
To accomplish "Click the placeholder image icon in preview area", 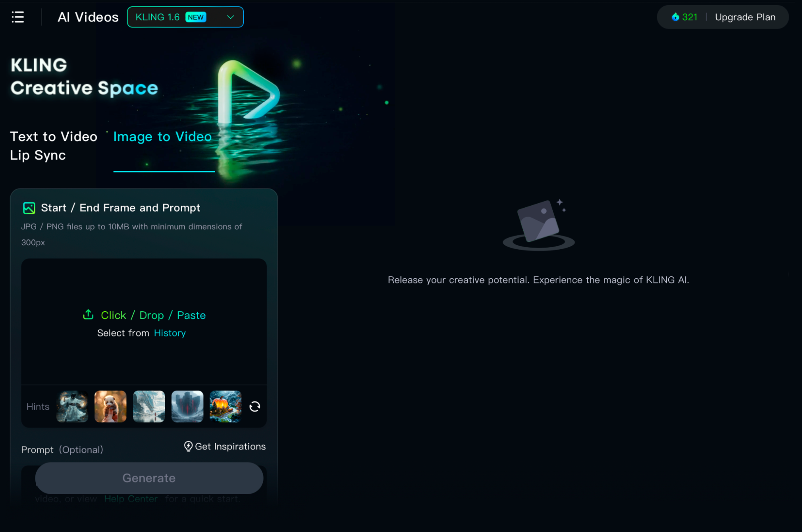I will 539,225.
